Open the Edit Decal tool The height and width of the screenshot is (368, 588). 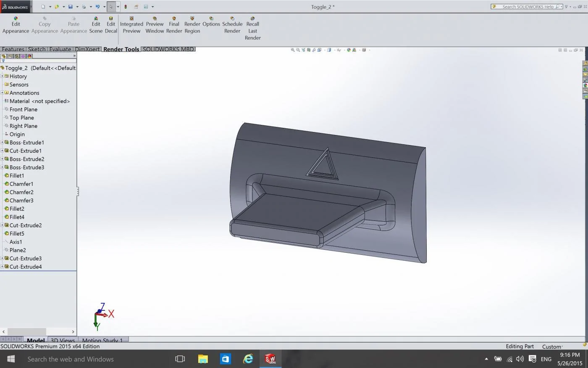pos(111,25)
